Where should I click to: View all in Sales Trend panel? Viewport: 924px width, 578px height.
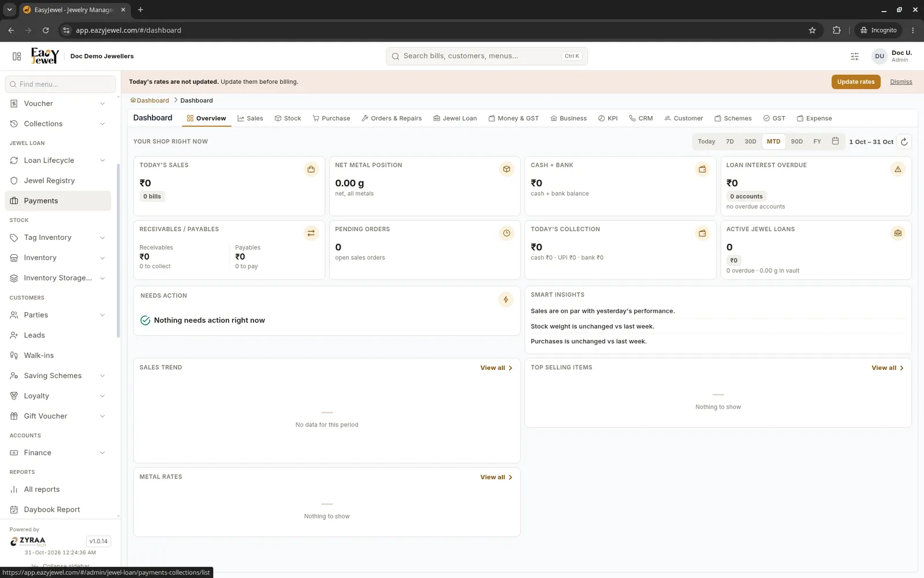click(496, 368)
